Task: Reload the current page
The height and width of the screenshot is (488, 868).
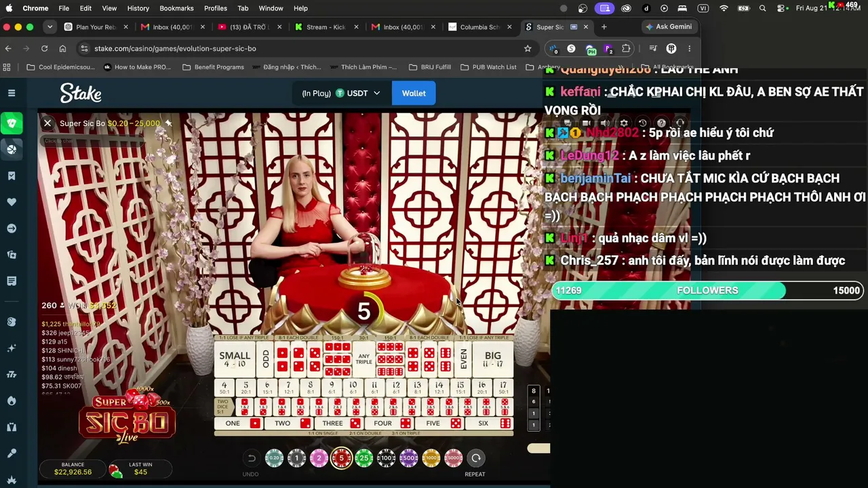Action: [x=45, y=49]
